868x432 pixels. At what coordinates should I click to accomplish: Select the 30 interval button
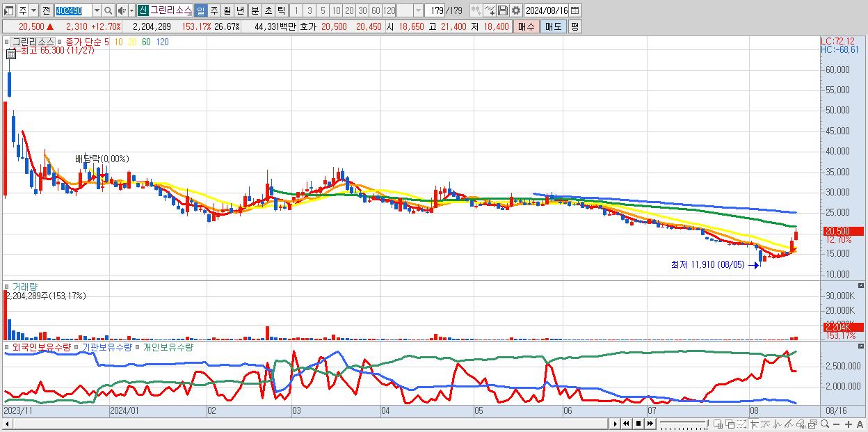(x=362, y=10)
